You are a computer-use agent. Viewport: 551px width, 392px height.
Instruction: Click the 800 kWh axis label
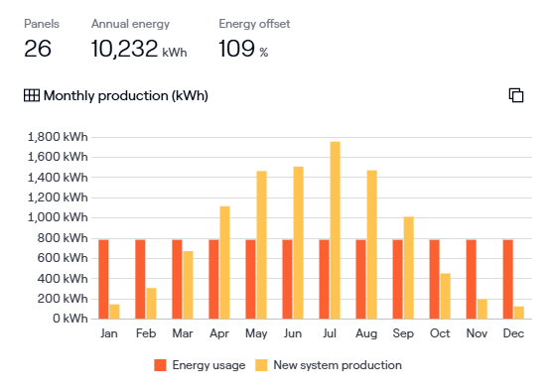(63, 238)
